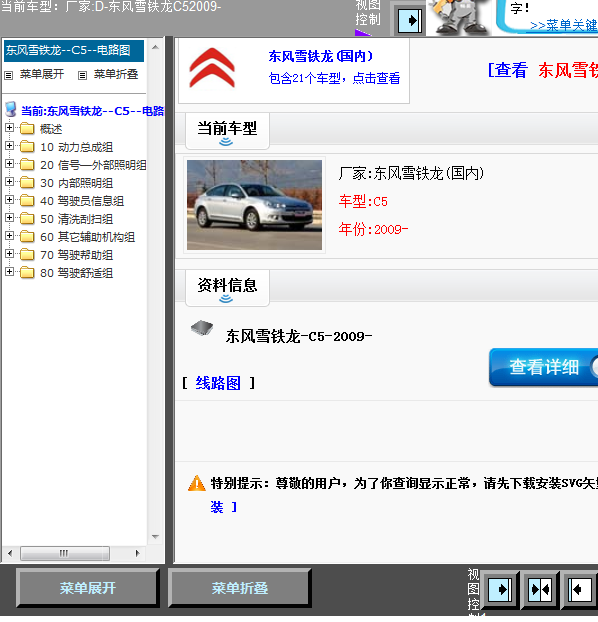Click the bottom view-control center-collapse arrows icon
Image resolution: width=598 pixels, height=622 pixels.
(540, 589)
